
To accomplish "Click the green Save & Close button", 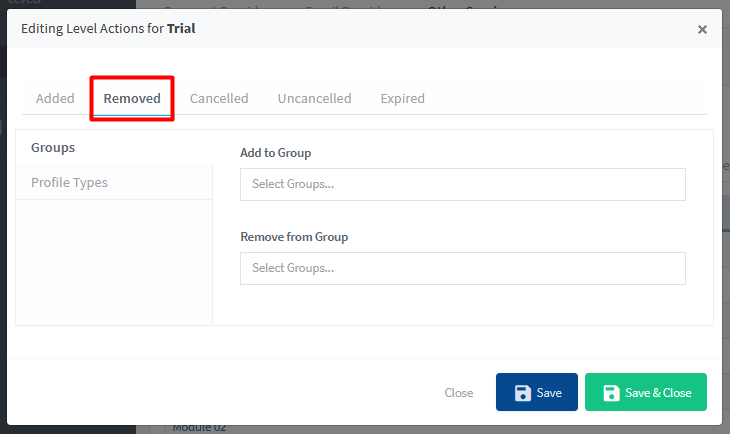I will coord(646,392).
